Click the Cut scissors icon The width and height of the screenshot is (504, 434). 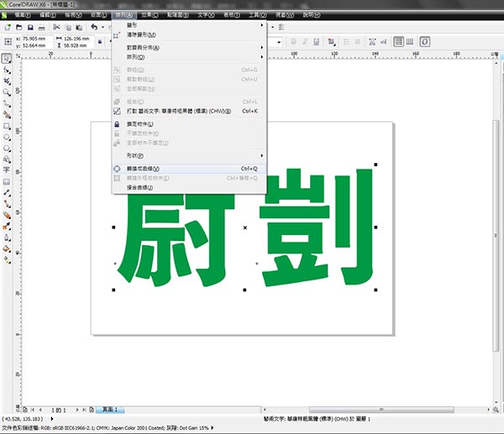[55, 27]
